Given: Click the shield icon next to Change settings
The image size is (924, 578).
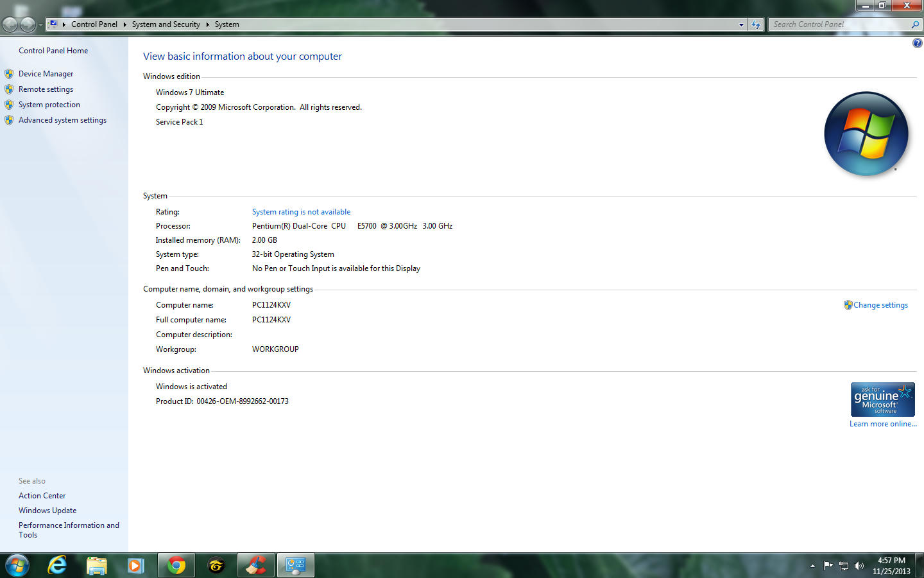Looking at the screenshot, I should click(848, 305).
